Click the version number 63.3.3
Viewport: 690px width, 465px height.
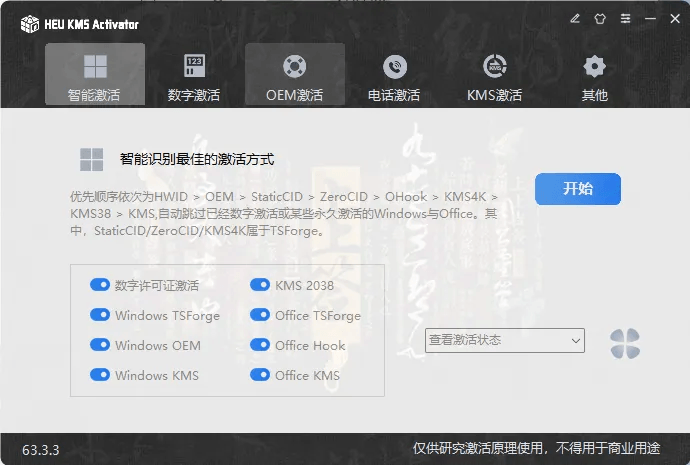pos(40,450)
